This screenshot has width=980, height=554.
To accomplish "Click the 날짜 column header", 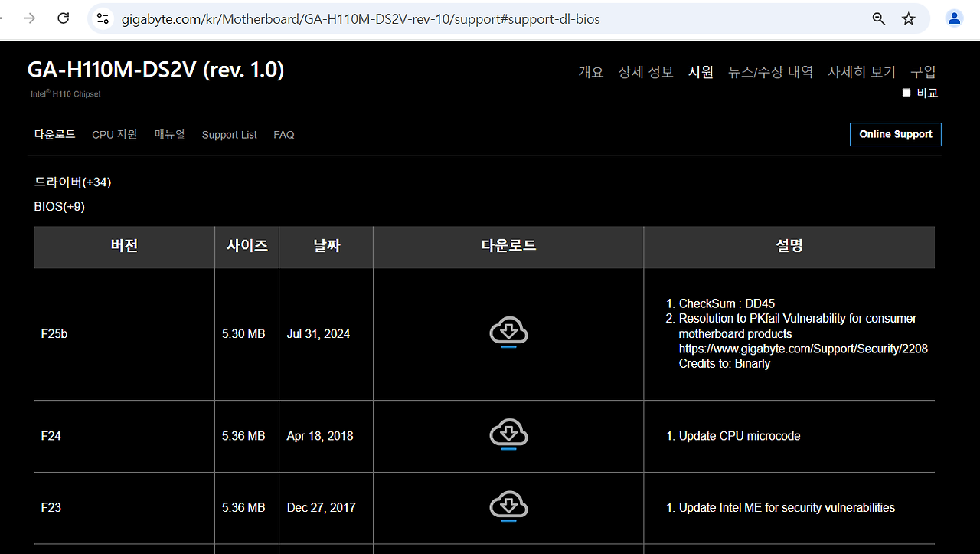I will point(326,246).
